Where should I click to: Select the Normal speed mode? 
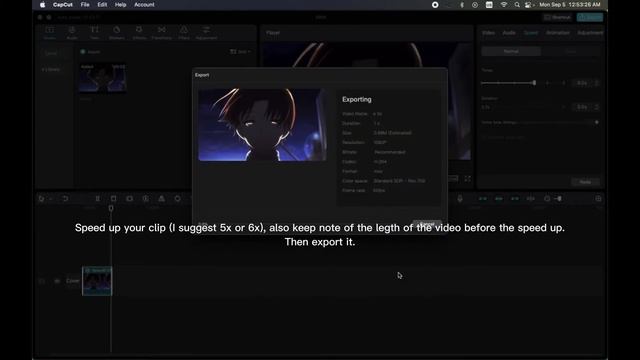click(511, 51)
